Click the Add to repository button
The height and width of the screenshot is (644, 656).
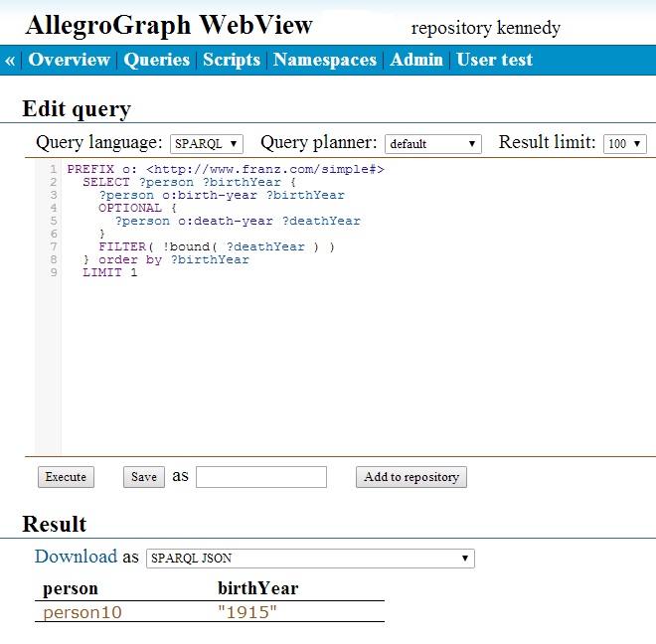click(x=411, y=477)
